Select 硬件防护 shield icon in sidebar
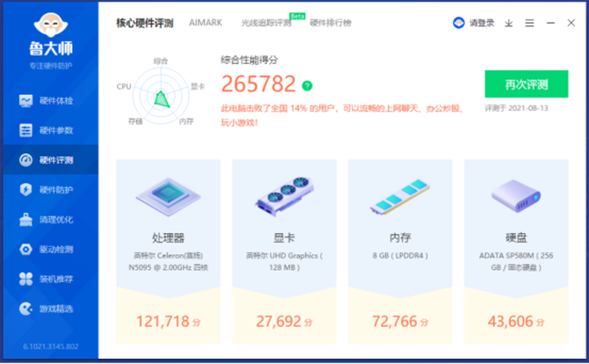 (26, 190)
